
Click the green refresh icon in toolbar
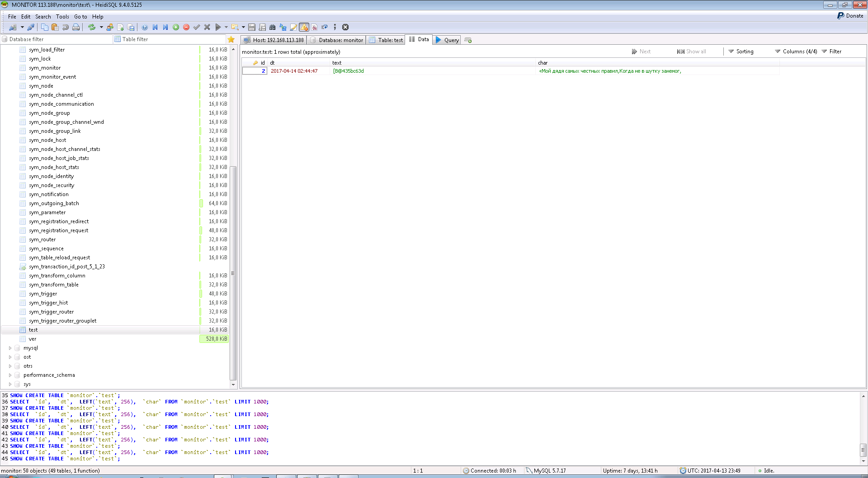[92, 27]
